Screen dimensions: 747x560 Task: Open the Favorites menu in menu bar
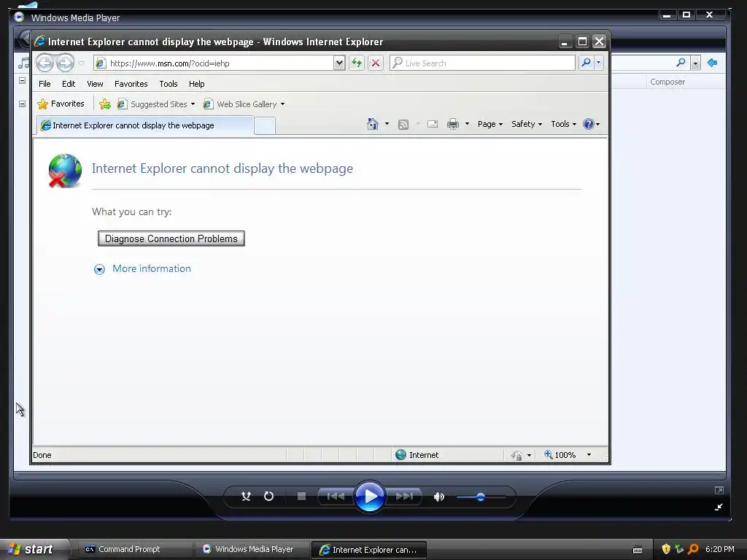click(x=131, y=84)
